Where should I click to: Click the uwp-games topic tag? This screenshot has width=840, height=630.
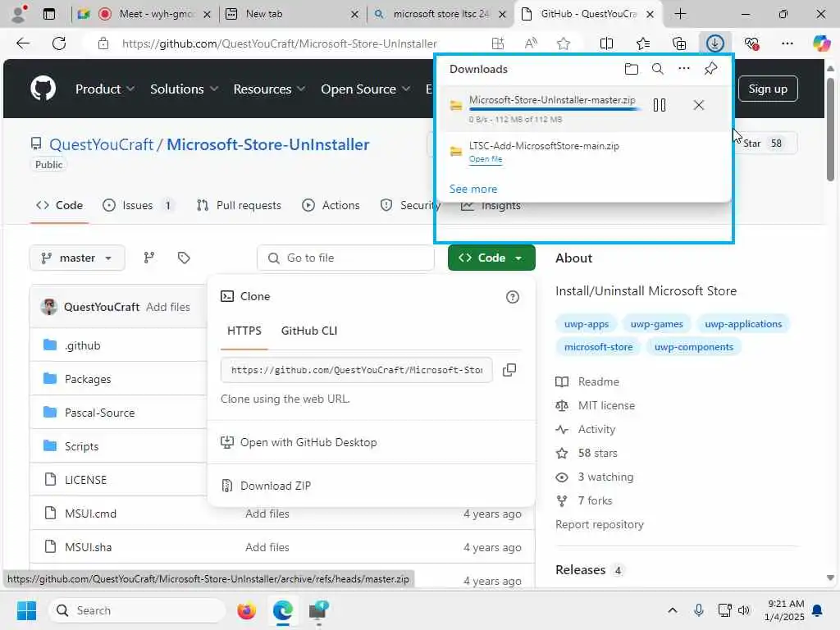tap(656, 324)
